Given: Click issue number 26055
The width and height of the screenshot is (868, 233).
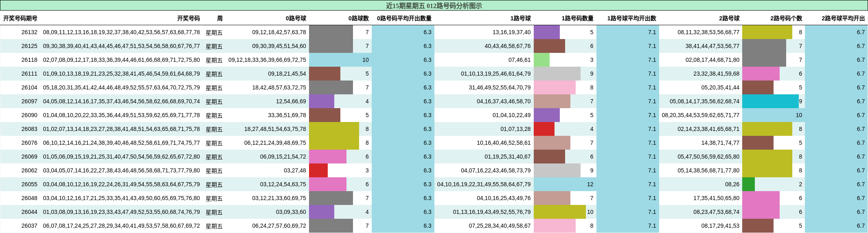Looking at the screenshot, I should (x=29, y=184).
